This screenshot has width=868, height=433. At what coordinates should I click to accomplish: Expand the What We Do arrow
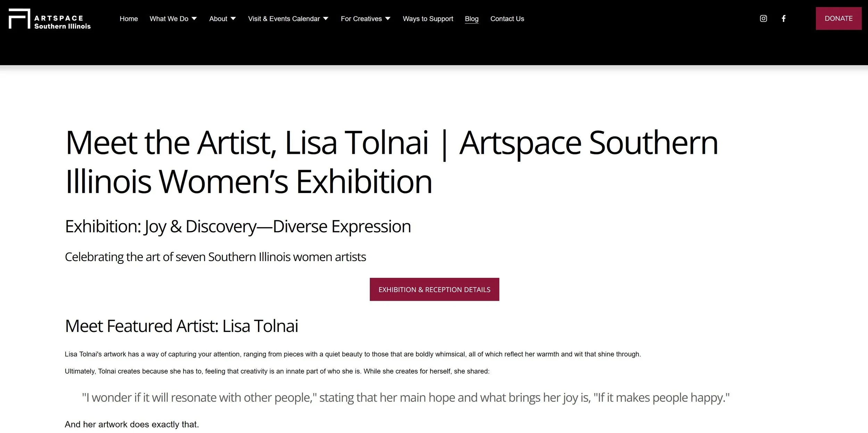click(194, 18)
